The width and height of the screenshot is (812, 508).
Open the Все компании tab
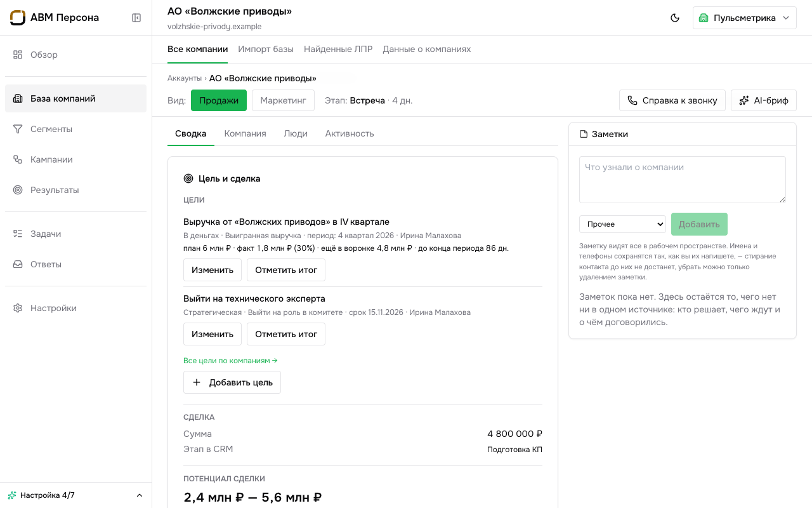tap(198, 49)
